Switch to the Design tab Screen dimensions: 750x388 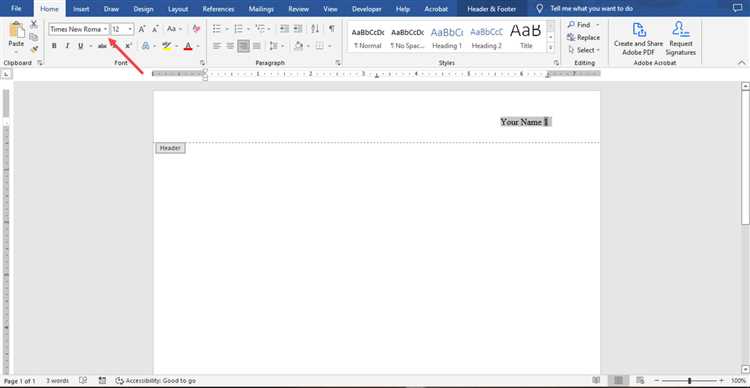pyautogui.click(x=143, y=9)
